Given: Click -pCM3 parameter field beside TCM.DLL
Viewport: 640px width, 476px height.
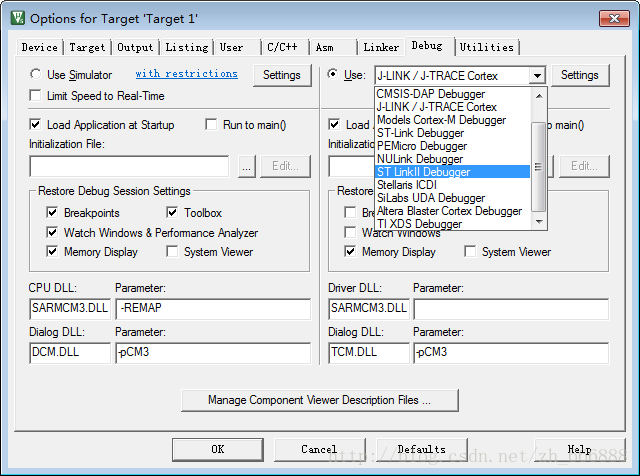Looking at the screenshot, I should 511,352.
